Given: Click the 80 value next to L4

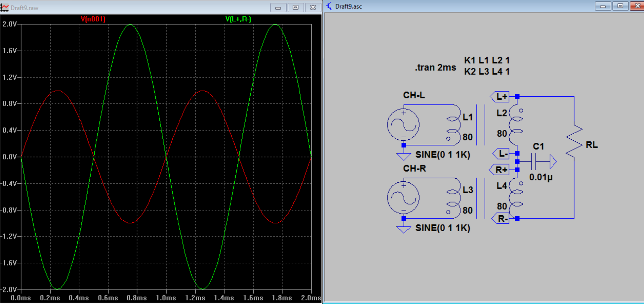Looking at the screenshot, I should (x=502, y=206).
